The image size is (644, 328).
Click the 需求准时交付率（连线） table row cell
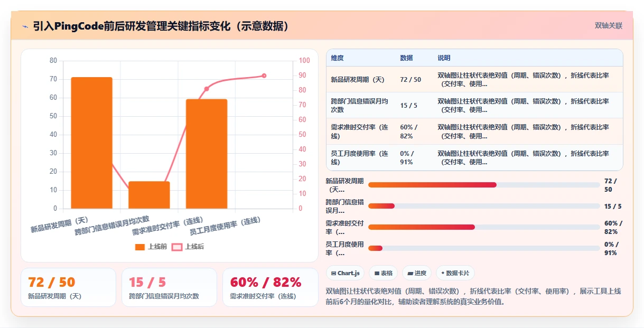(360, 132)
